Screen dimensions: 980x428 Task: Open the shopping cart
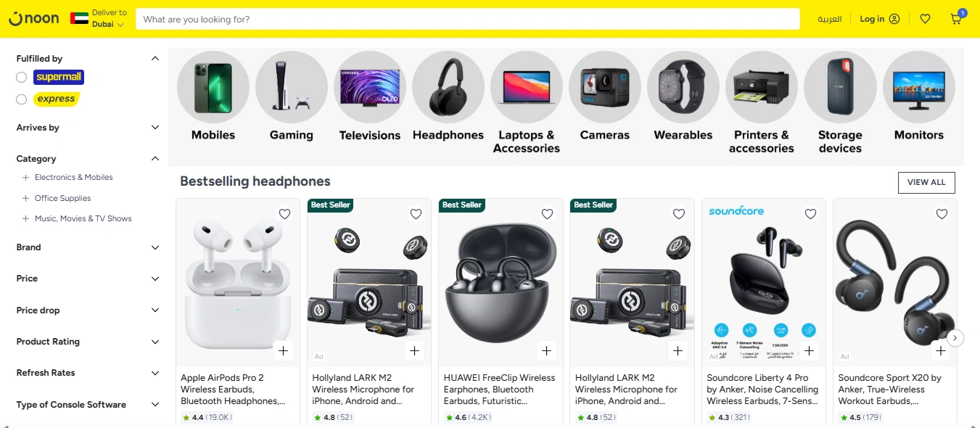955,19
